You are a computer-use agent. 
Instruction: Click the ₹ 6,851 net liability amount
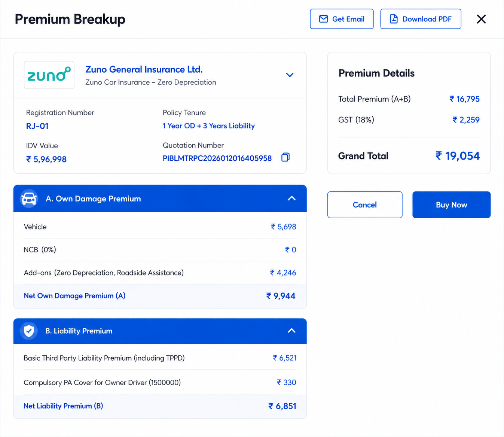[282, 406]
